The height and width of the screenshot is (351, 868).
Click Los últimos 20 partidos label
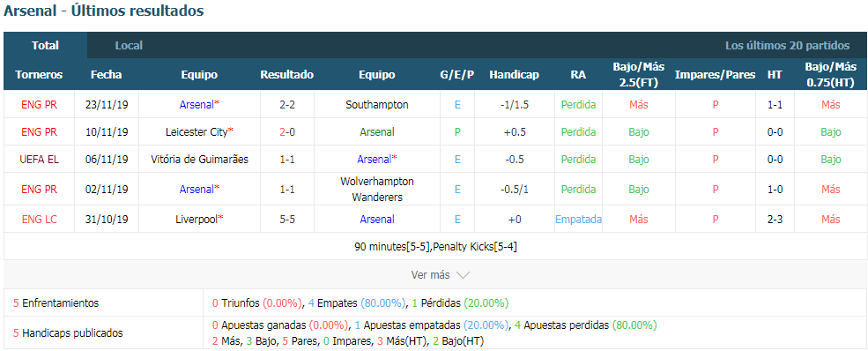point(787,45)
